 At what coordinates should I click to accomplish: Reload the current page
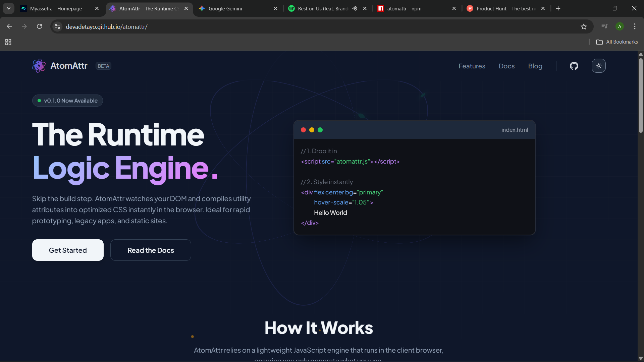(39, 26)
